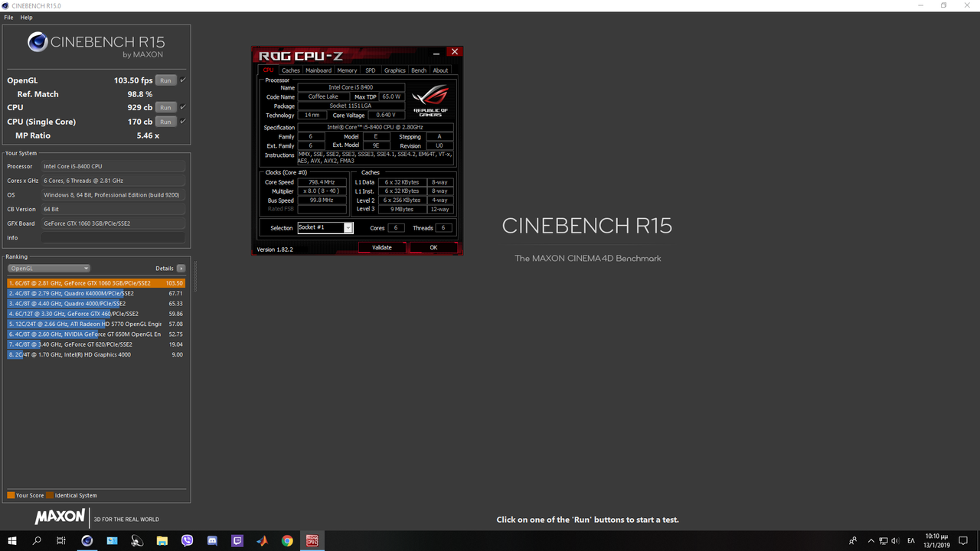
Task: Click the Info input field
Action: point(113,238)
